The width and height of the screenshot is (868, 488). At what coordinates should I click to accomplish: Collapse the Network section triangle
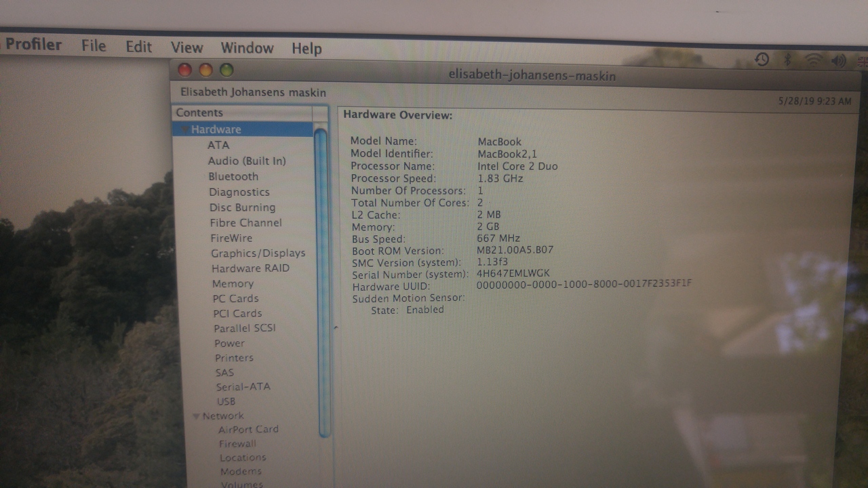[x=195, y=416]
